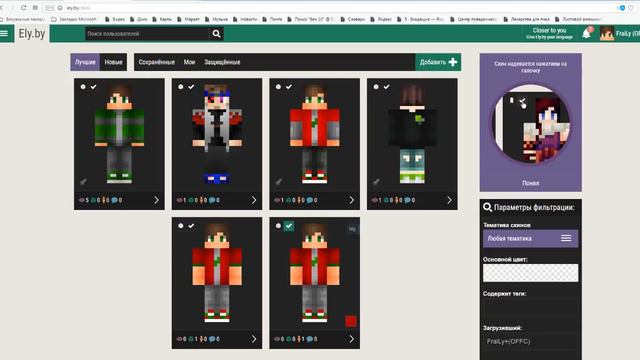Open the Почта bookmark in the browser bar

272,19
